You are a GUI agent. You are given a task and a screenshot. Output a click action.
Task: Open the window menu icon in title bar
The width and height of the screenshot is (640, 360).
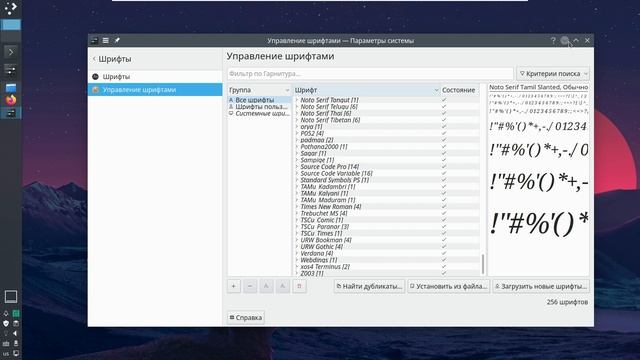coord(94,40)
